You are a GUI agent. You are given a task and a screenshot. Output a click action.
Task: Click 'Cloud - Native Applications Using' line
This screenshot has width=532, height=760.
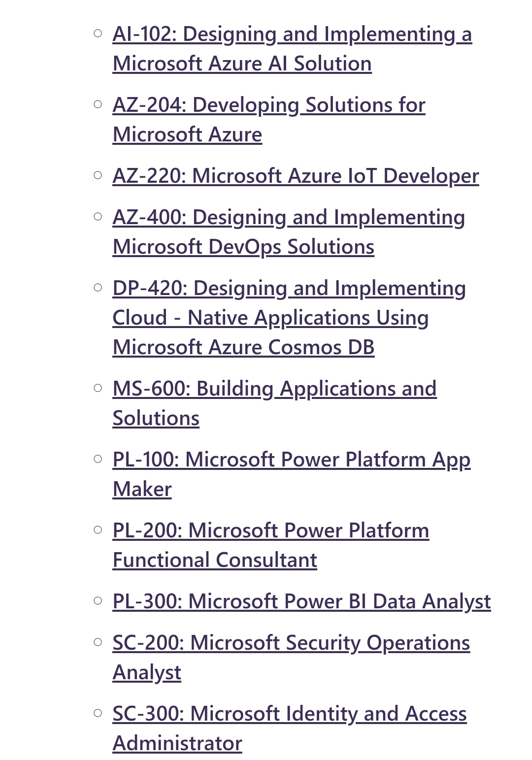pos(270,318)
